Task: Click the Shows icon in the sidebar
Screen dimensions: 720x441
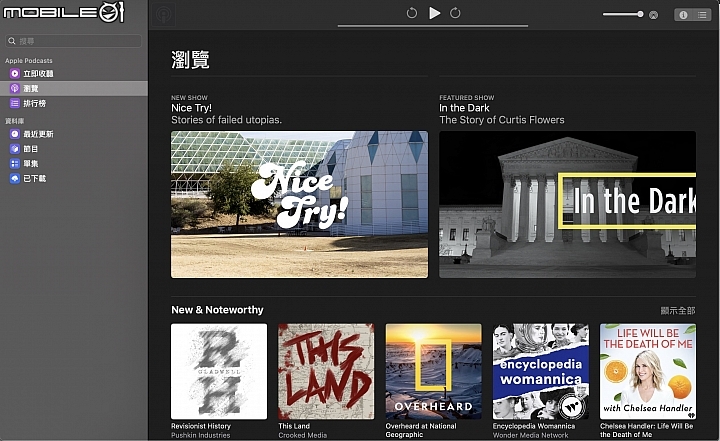Action: 15,149
